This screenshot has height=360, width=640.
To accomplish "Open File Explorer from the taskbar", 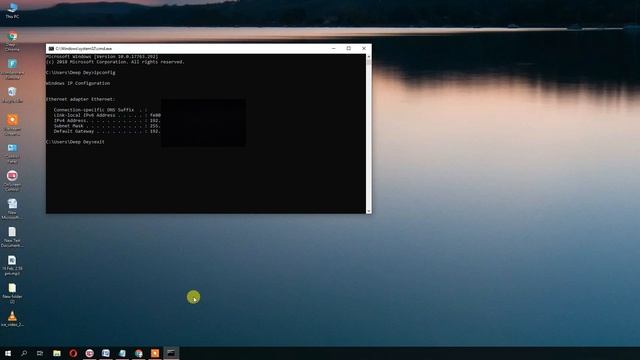I will pyautogui.click(x=57, y=353).
